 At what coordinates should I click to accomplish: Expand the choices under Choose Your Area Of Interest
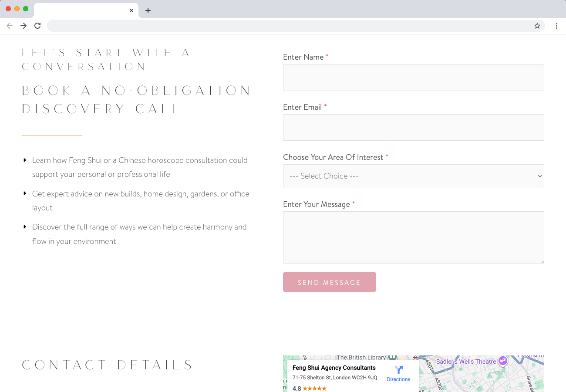point(413,176)
